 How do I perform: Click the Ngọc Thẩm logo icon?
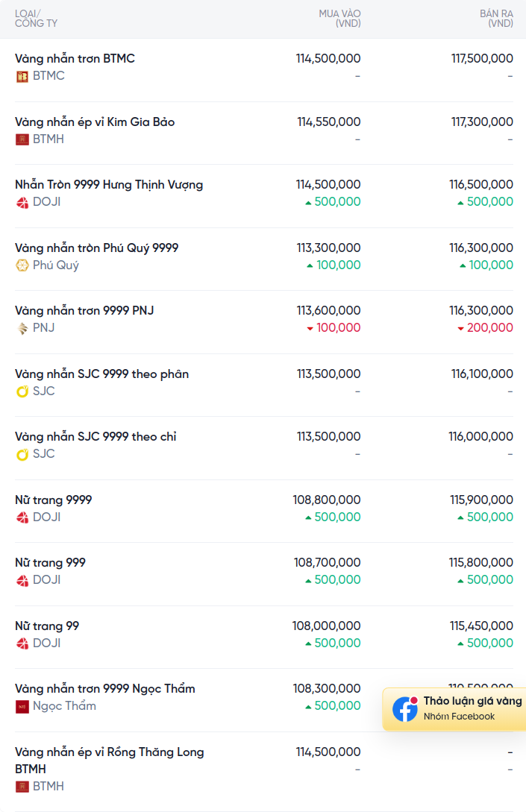tap(22, 706)
